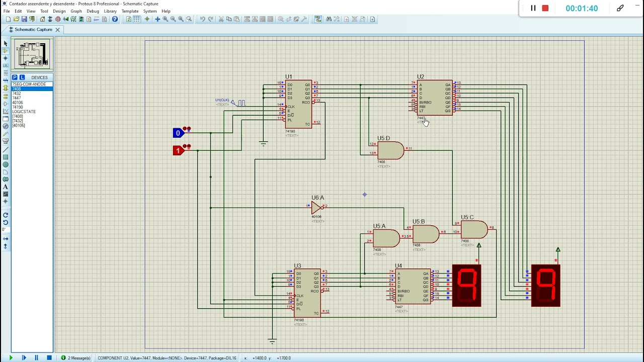Select the Schematic Capture tab
This screenshot has width=644, height=362.
click(33, 30)
